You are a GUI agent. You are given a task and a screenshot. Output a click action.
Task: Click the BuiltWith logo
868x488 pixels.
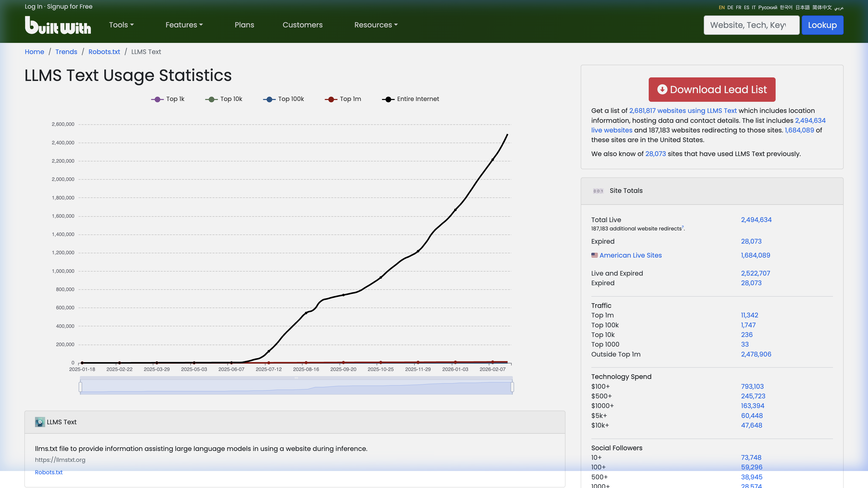click(x=58, y=25)
